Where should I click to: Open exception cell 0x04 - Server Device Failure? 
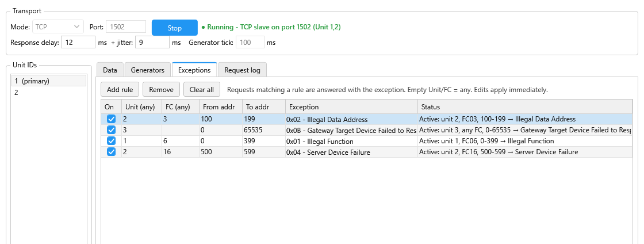pos(351,152)
